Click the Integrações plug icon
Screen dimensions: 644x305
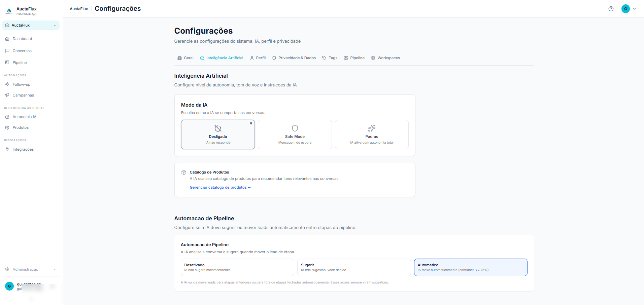pos(7,149)
